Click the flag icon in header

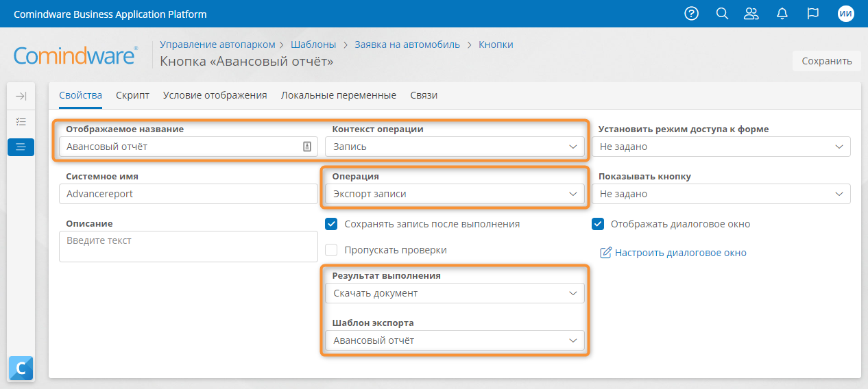(x=813, y=14)
